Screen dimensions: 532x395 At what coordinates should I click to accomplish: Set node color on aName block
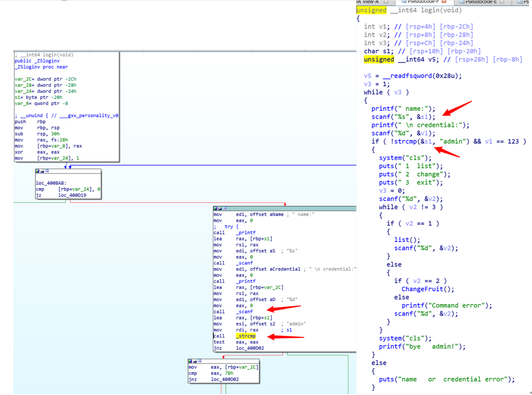(x=215, y=209)
